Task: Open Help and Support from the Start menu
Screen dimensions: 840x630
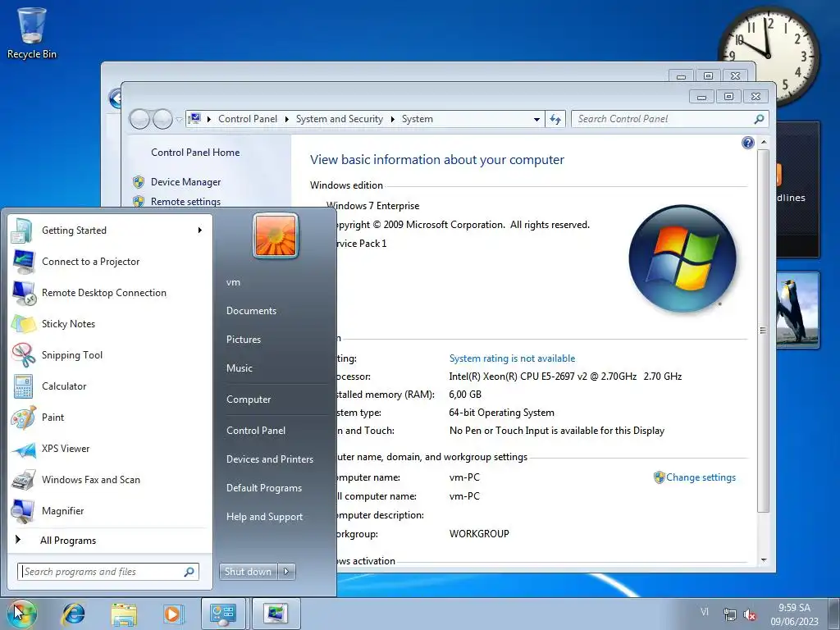Action: tap(265, 517)
